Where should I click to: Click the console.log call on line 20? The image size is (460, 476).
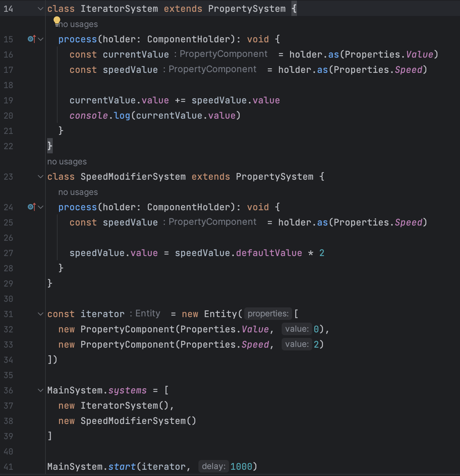pyautogui.click(x=100, y=116)
